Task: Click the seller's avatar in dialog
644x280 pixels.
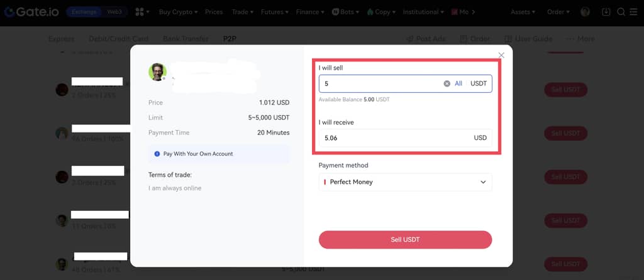Action: [x=157, y=72]
